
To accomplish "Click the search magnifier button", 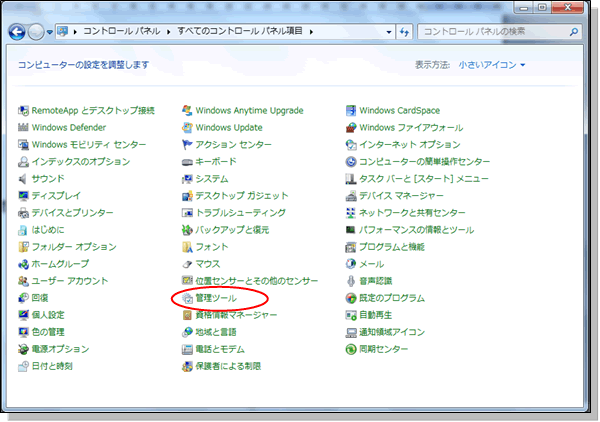I will [x=574, y=32].
